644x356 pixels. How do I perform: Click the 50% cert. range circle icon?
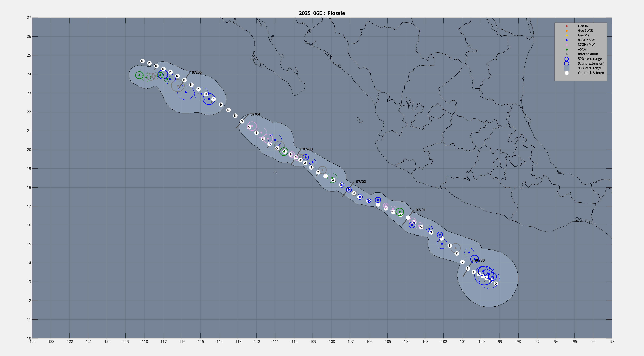click(566, 59)
